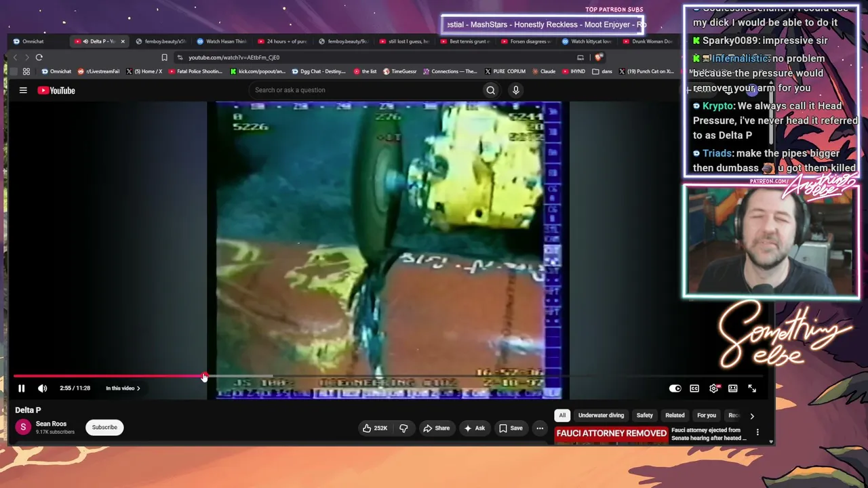Switch to theater mode
This screenshot has height=488, width=868.
click(733, 388)
